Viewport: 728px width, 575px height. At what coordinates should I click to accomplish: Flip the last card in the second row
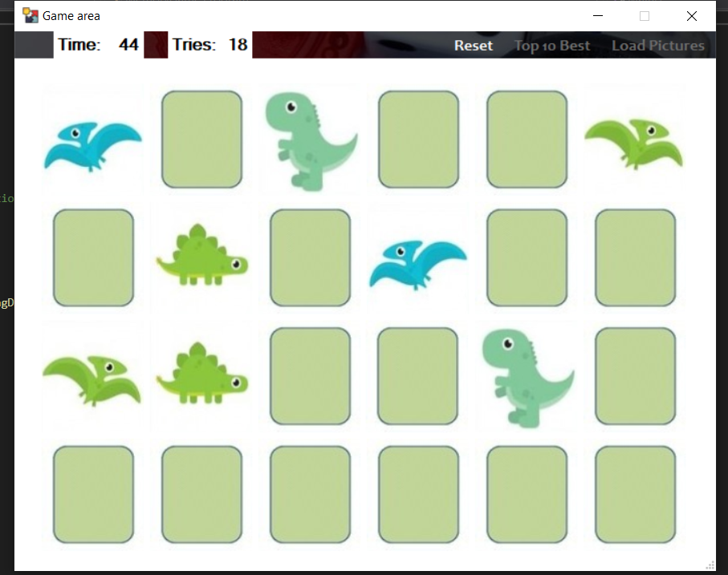(634, 258)
